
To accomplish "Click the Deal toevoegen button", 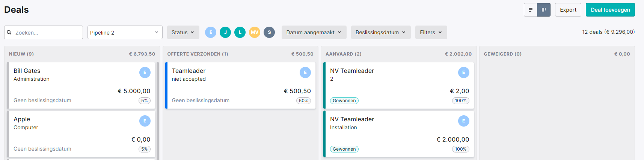I will pos(610,10).
